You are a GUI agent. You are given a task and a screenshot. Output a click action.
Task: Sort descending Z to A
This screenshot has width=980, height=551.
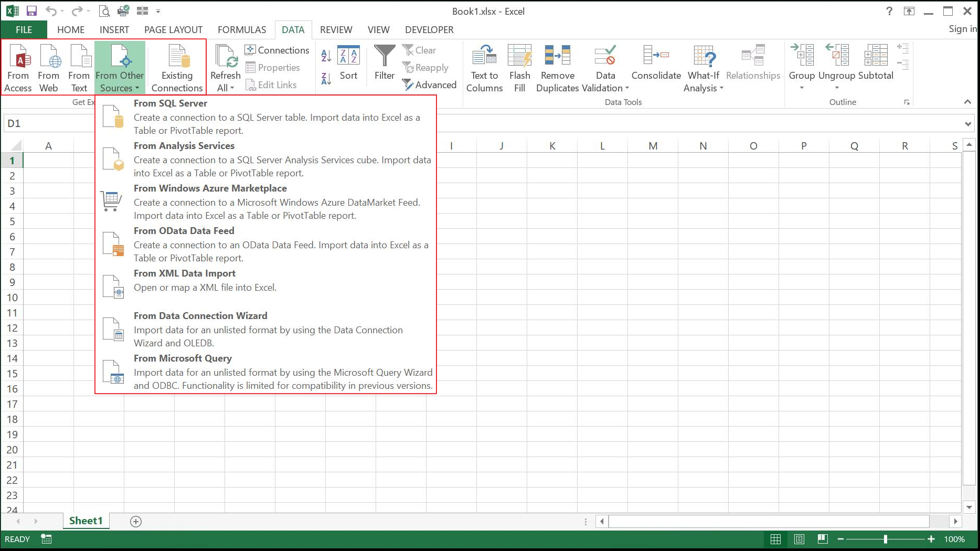326,79
